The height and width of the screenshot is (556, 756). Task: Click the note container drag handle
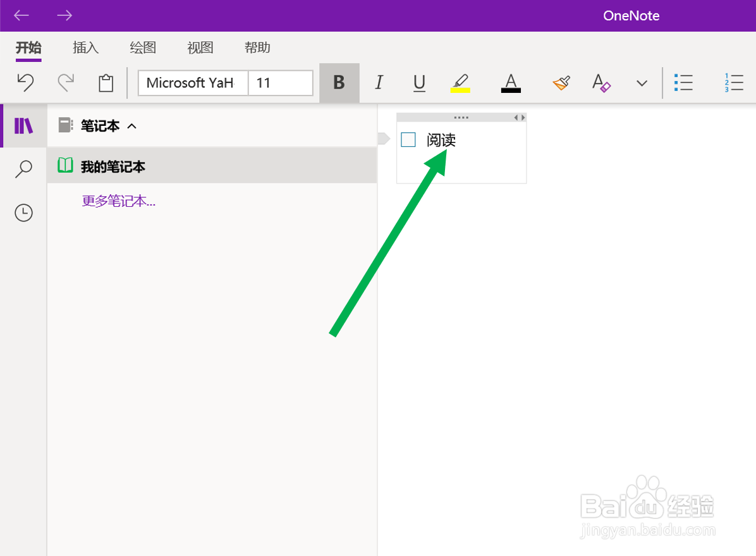pyautogui.click(x=461, y=117)
